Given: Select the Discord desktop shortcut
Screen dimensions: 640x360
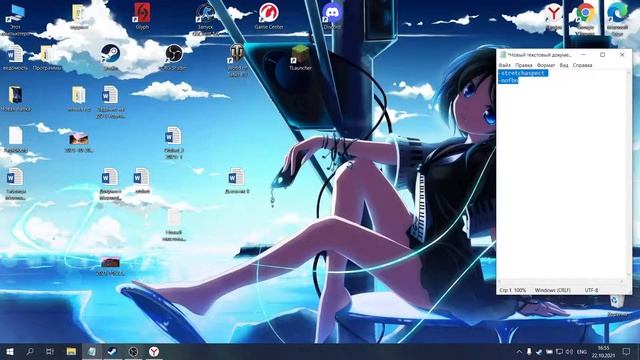Looking at the screenshot, I should click(332, 16).
